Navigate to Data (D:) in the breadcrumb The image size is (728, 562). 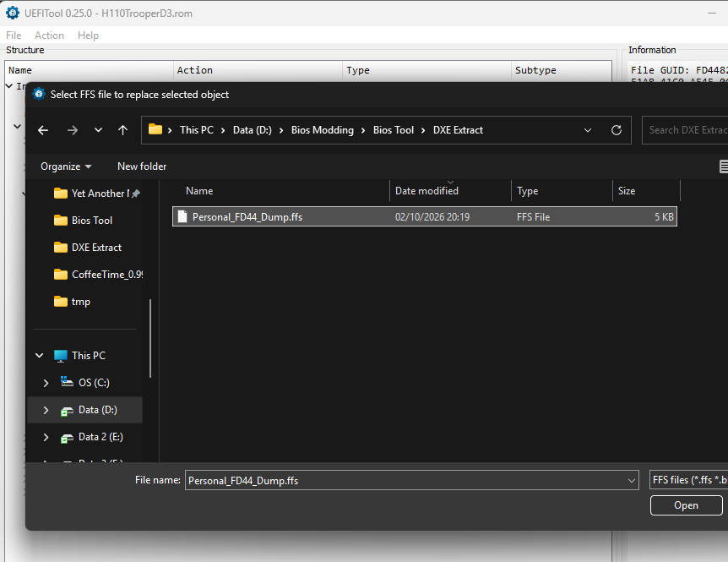pos(253,130)
